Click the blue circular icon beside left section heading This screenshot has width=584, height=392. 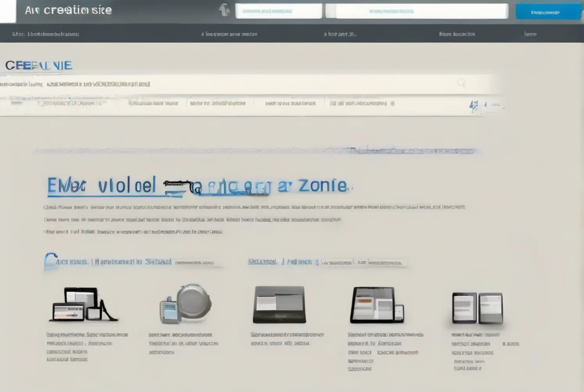pyautogui.click(x=50, y=261)
